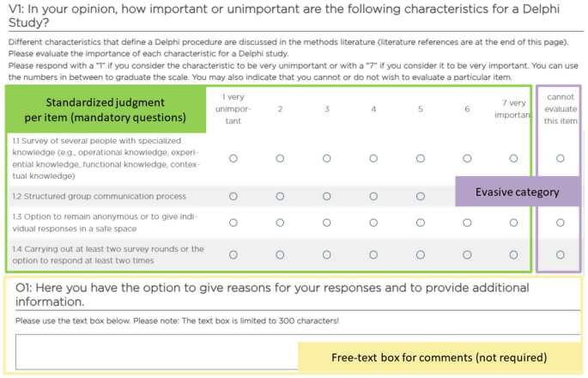588x378 pixels.
Task: Mark item 1.3 as cannot evaluate
Action: click(561, 223)
